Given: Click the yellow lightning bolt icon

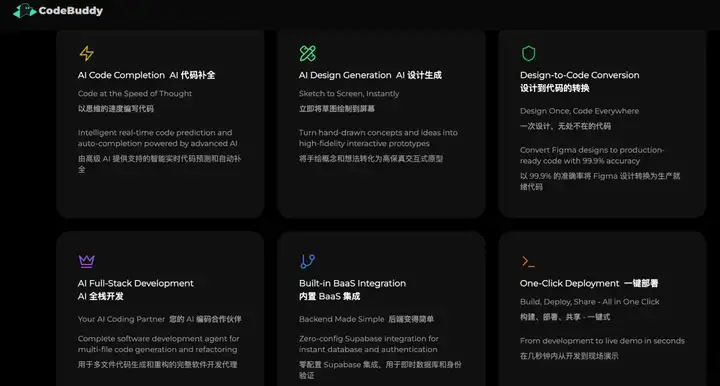Looking at the screenshot, I should tap(86, 53).
